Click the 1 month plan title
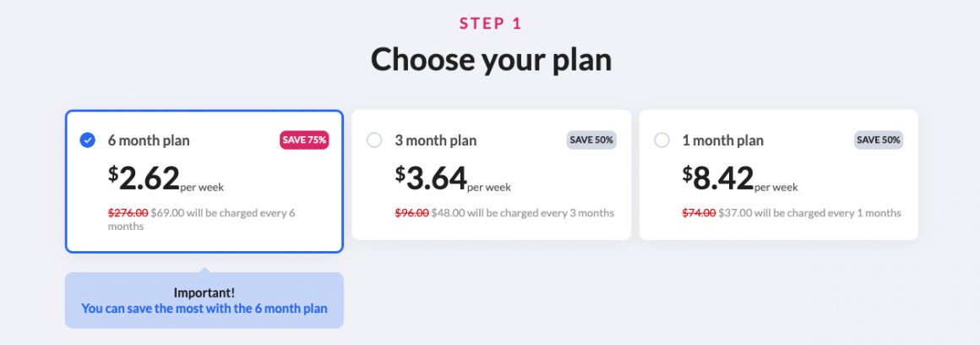Viewport: 980px width, 345px height. 723,140
